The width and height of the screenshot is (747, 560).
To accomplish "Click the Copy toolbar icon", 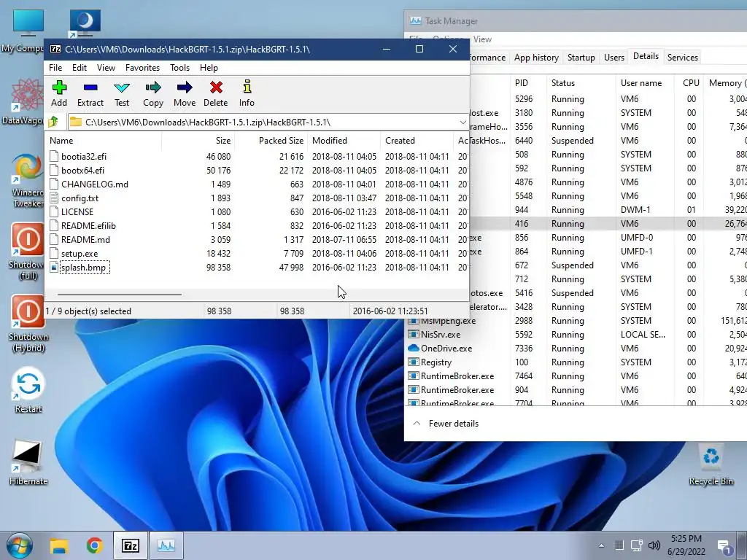I will tap(153, 93).
